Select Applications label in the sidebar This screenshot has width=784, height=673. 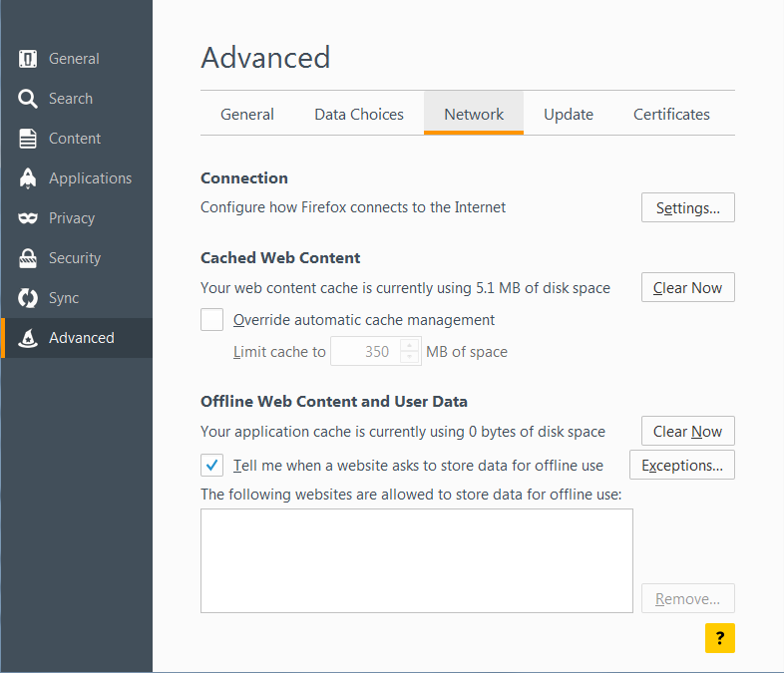pyautogui.click(x=90, y=178)
